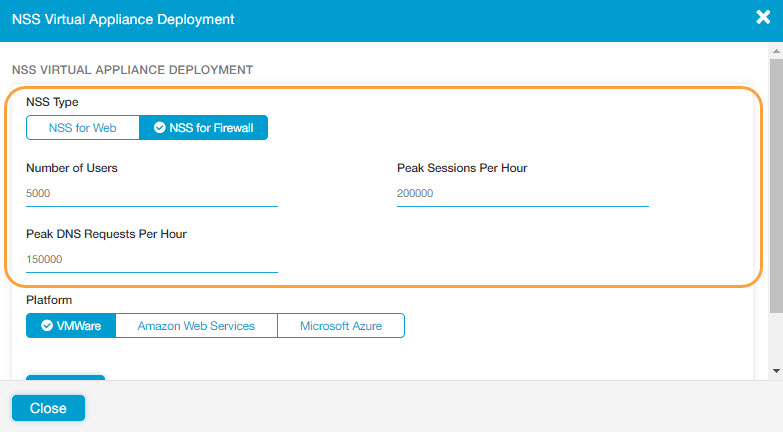Switch platform to Amazon Web Services
The width and height of the screenshot is (783, 432).
(x=196, y=326)
